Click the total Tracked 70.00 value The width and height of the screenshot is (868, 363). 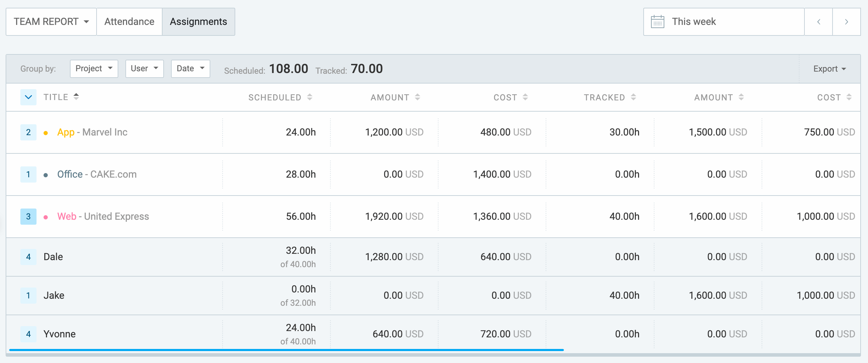367,69
